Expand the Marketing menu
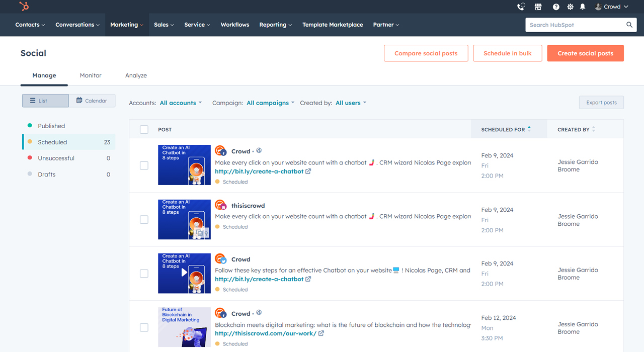 point(127,25)
